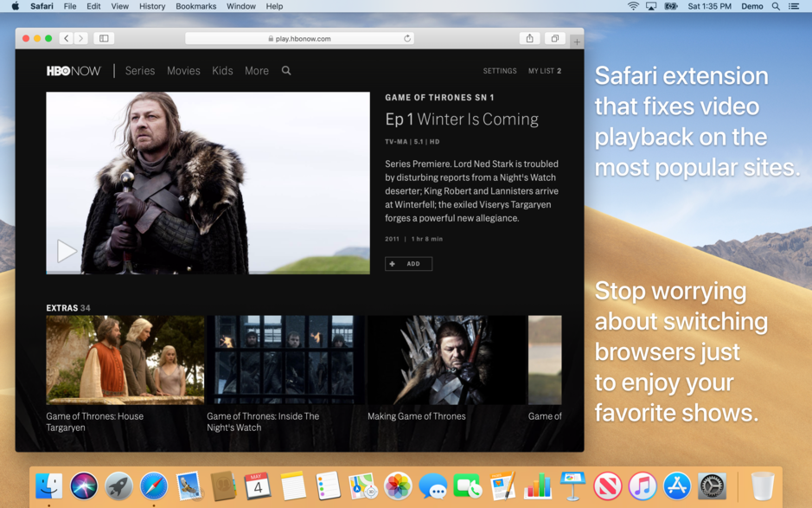Image resolution: width=812 pixels, height=508 pixels.
Task: Open iTunes music icon in Dock
Action: pyautogui.click(x=643, y=486)
